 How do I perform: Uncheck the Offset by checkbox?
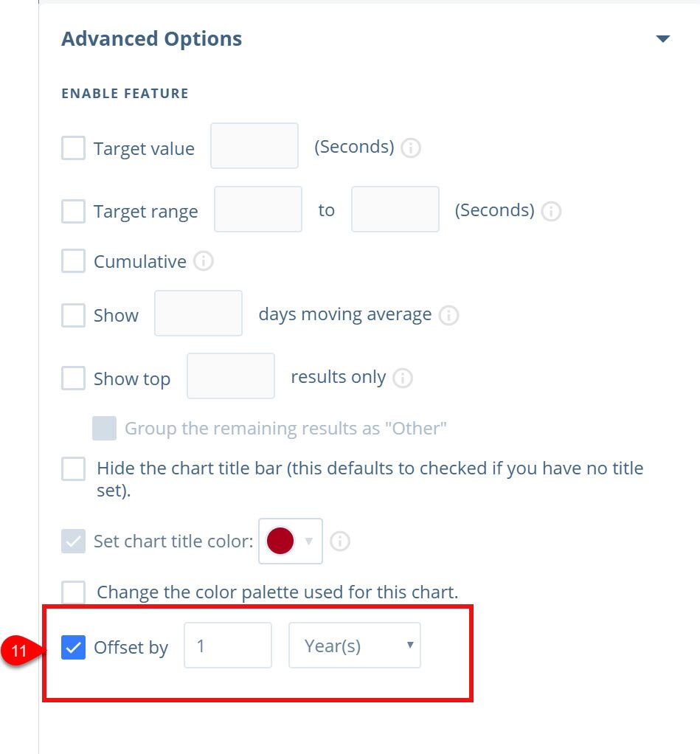click(x=73, y=648)
